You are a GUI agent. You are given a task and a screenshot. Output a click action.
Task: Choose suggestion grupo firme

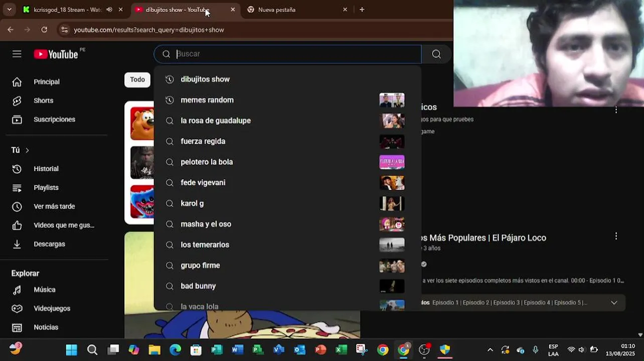(x=287, y=265)
